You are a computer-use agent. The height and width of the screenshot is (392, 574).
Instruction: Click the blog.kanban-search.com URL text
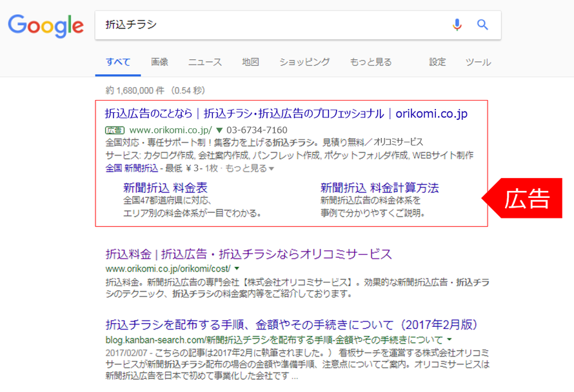(x=274, y=340)
